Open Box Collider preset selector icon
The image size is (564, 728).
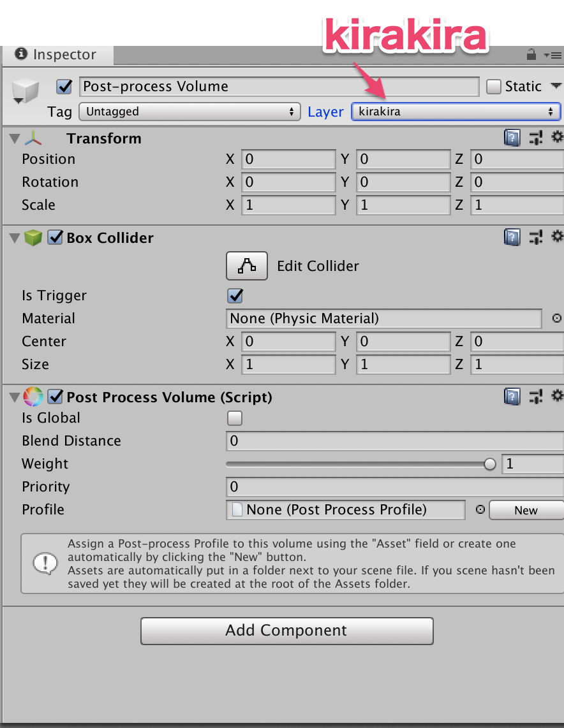click(536, 237)
